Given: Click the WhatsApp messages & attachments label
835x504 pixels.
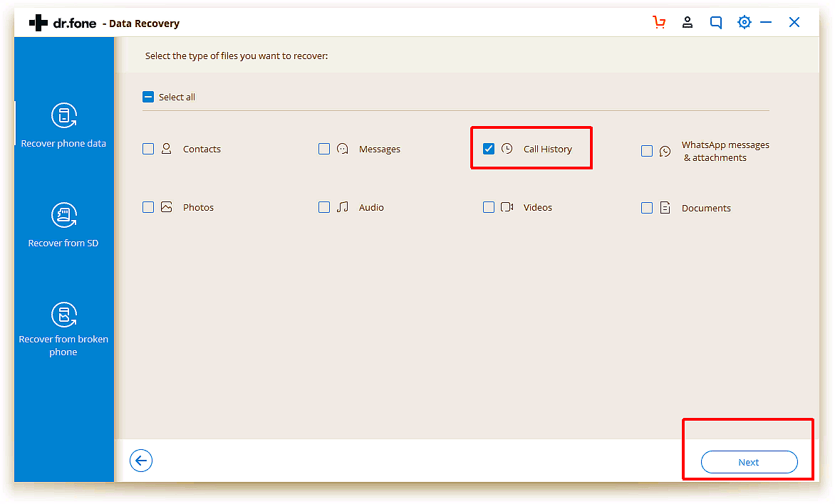Looking at the screenshot, I should [x=725, y=151].
